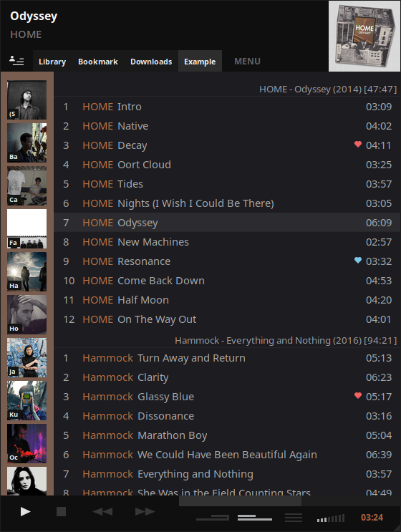The height and width of the screenshot is (532, 401).
Task: Select the artist thumbnail labeled Ho
Action: [26, 314]
